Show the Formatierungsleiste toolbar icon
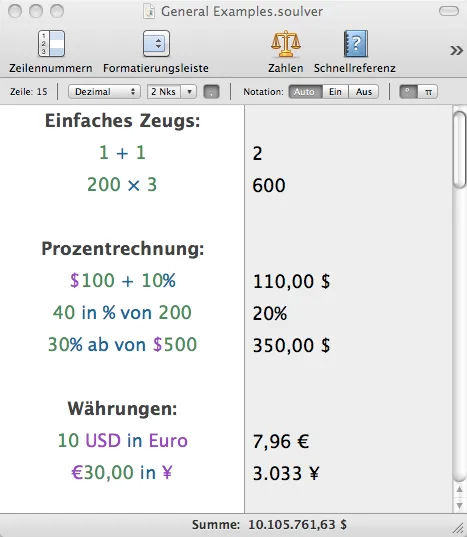 (x=156, y=44)
